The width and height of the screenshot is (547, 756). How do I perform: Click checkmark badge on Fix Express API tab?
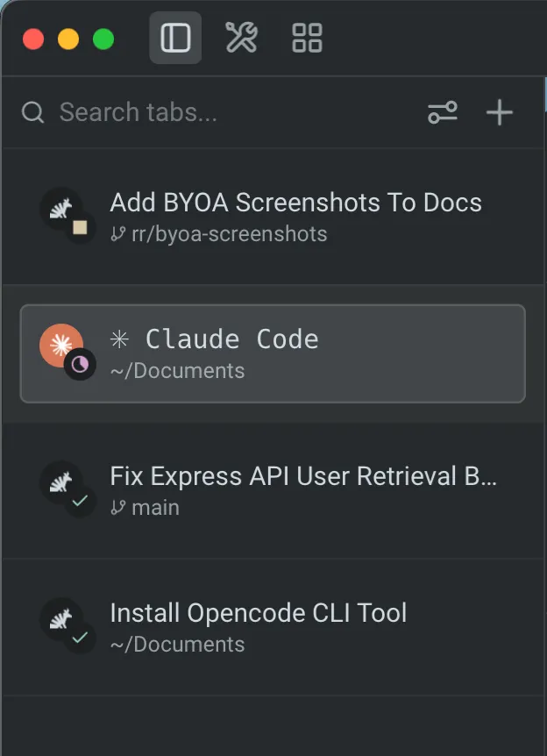pos(80,501)
